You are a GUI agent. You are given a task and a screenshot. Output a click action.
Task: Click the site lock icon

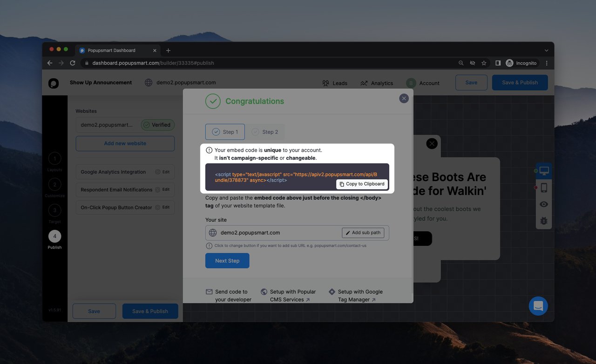click(x=86, y=63)
